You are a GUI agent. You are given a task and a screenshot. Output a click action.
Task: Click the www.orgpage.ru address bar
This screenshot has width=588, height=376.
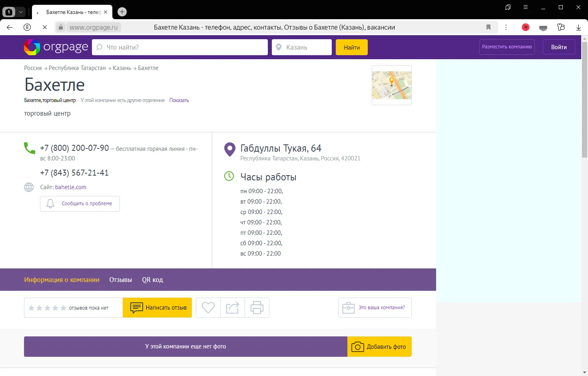[94, 27]
